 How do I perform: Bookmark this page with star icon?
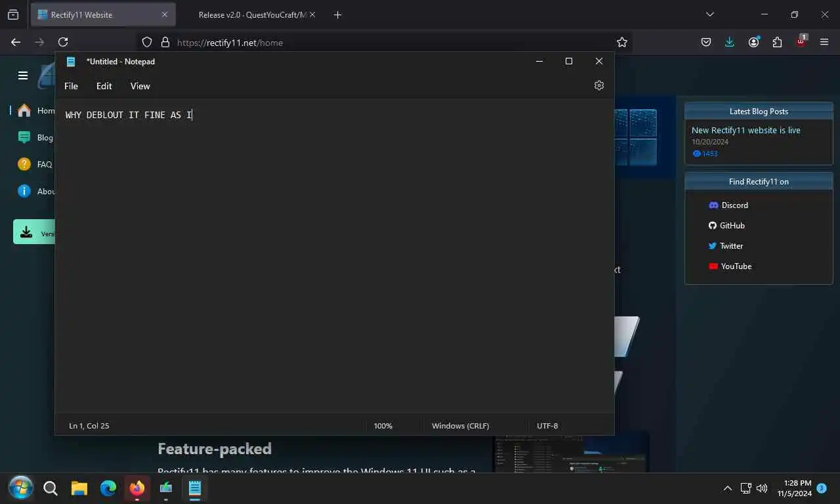coord(622,42)
